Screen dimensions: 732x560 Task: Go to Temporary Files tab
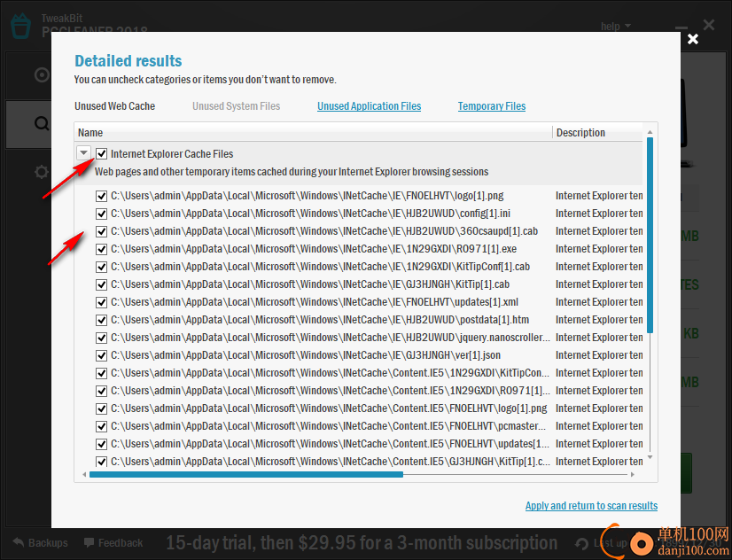[492, 106]
